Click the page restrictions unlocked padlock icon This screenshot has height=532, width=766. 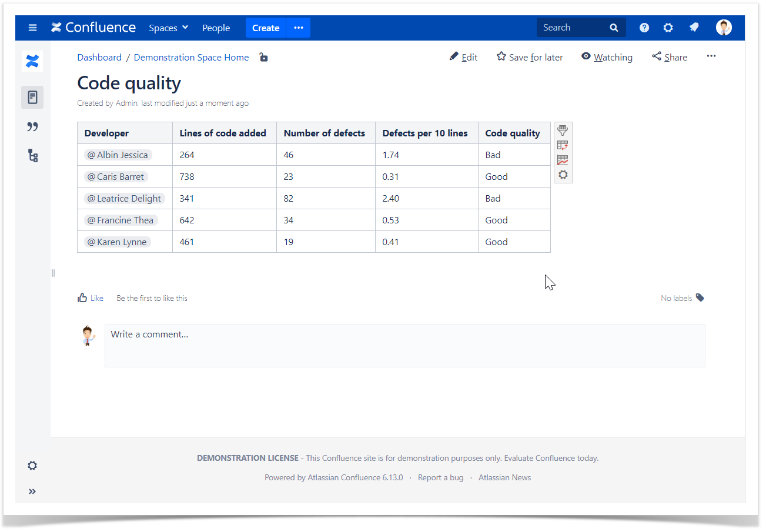point(263,57)
